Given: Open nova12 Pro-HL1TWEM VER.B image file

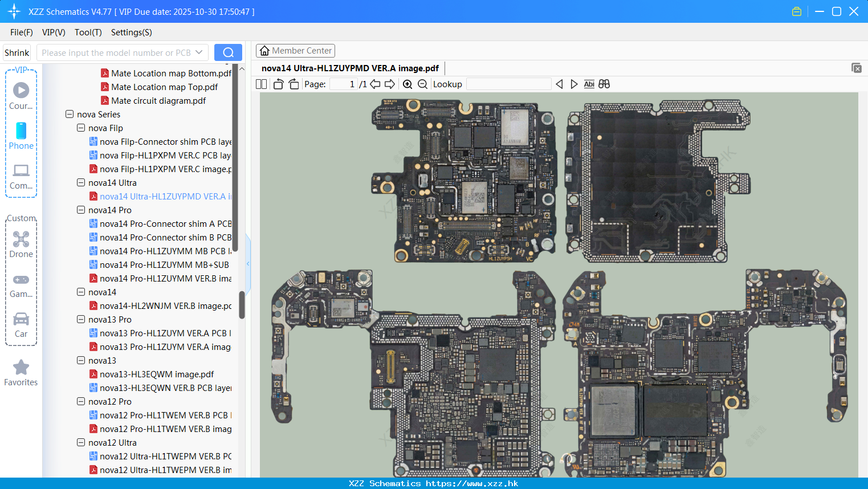Looking at the screenshot, I should tap(160, 429).
